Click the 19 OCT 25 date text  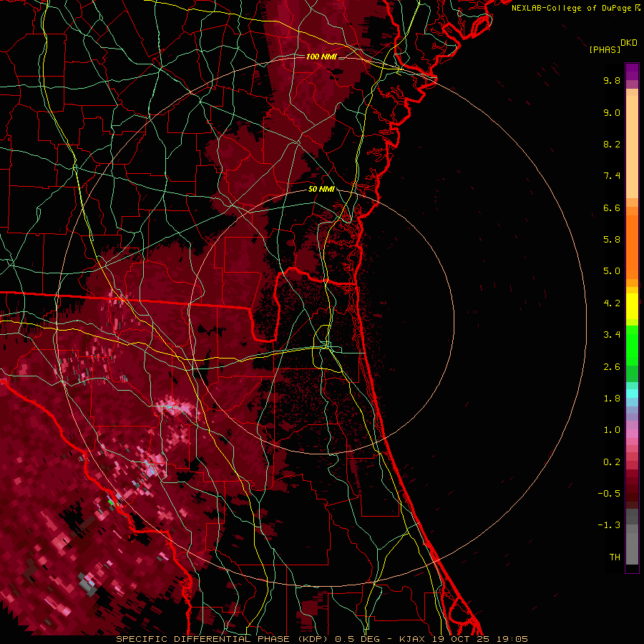coord(461,639)
